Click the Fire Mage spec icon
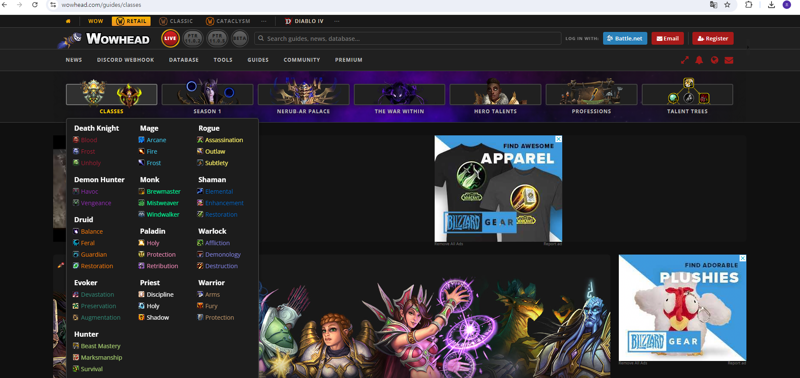The height and width of the screenshot is (378, 800). 141,152
